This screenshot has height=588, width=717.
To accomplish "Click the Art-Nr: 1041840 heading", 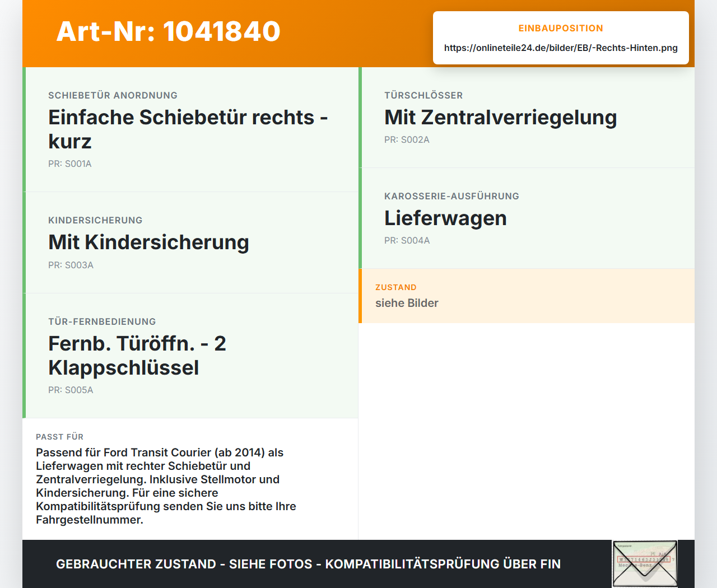I will [168, 31].
